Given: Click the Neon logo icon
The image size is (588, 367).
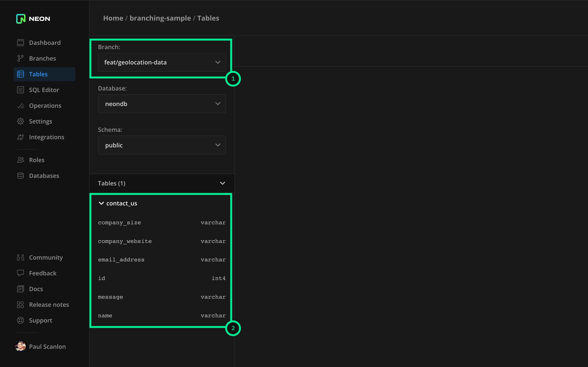Looking at the screenshot, I should click(x=21, y=19).
